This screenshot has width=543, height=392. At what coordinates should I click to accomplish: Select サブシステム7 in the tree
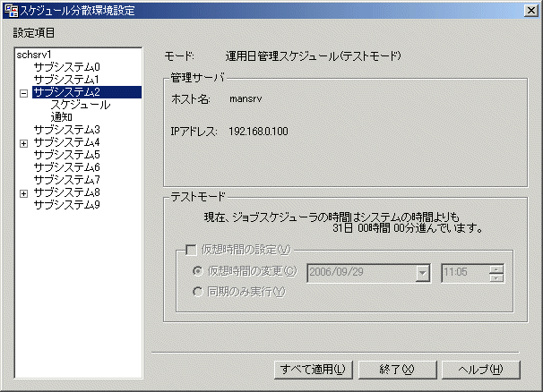tap(67, 180)
